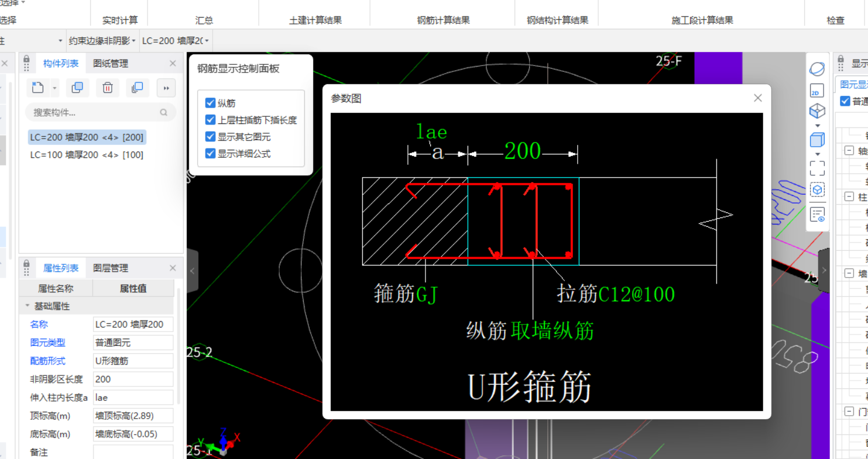
Task: Toggle the 显示其它图元 checkbox
Action: 211,137
